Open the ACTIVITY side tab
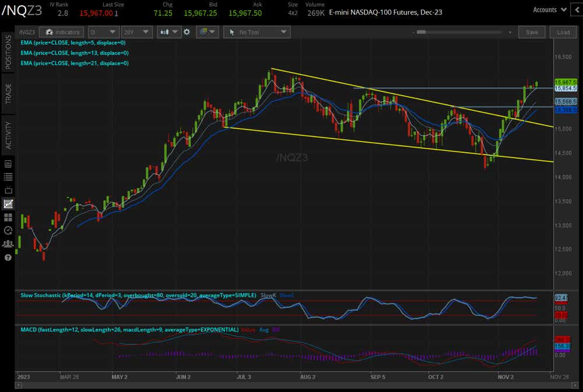The image size is (583, 392). (x=8, y=135)
